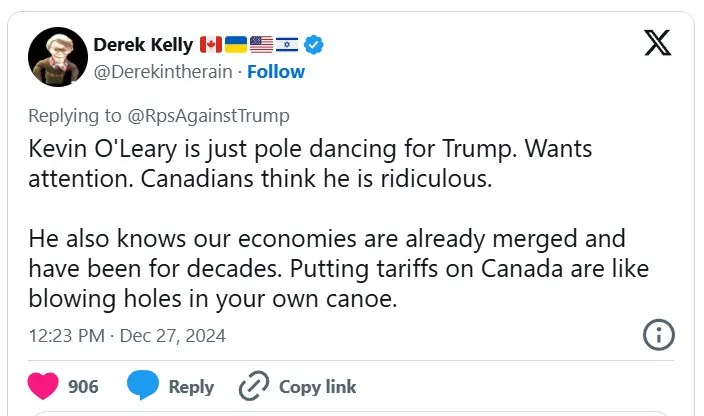Click the chain link icon
Viewport: 704px width, 416px height.
[254, 387]
